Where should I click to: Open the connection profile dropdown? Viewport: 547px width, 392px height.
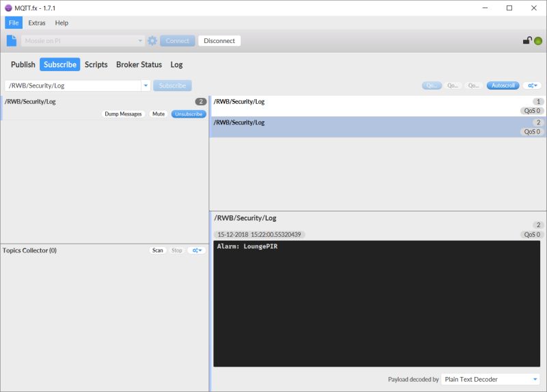(82, 41)
